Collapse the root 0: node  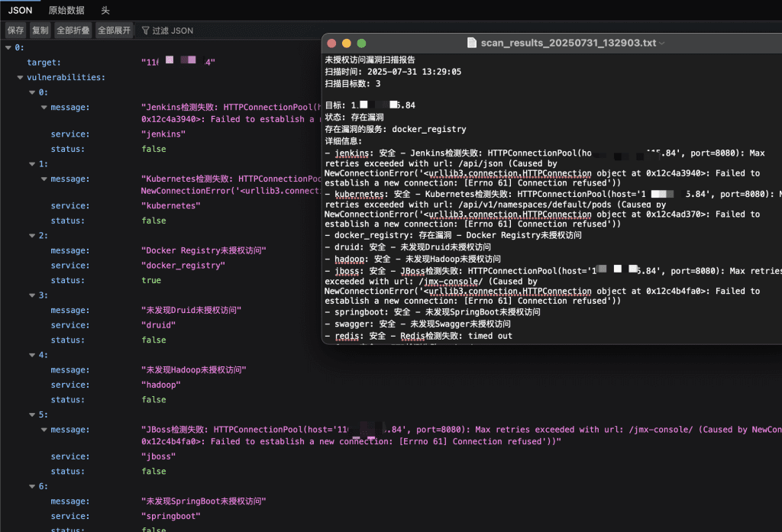tap(8, 47)
